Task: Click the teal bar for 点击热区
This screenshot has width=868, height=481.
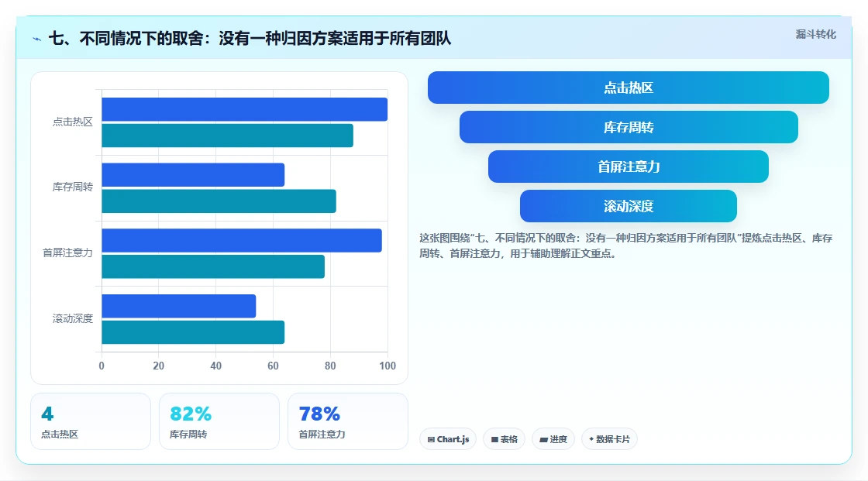Action: [x=227, y=136]
